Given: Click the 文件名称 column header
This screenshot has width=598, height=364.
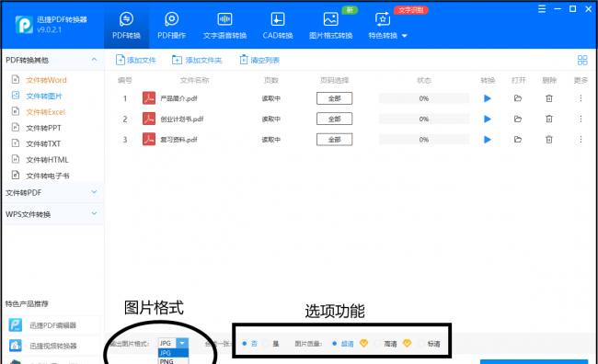Looking at the screenshot, I should [x=194, y=80].
